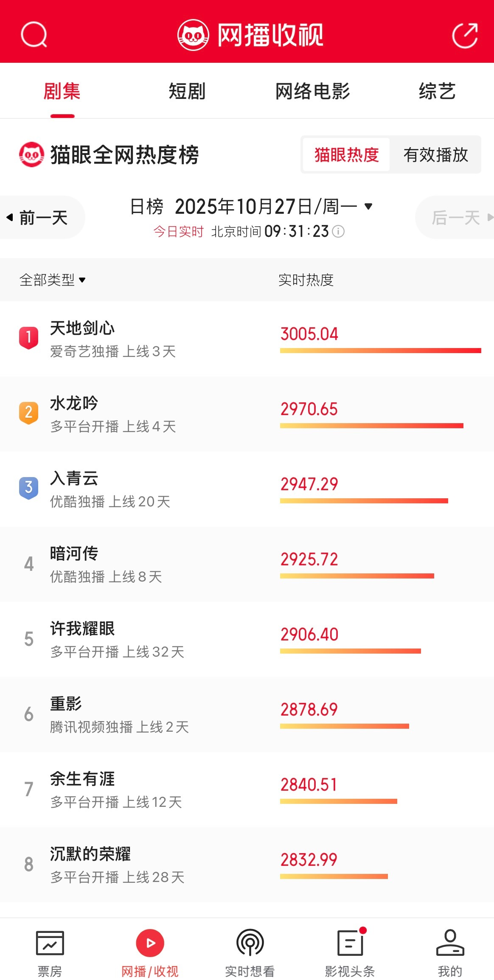The image size is (494, 980).
Task: Open the 票房 box office icon
Action: pos(50,943)
